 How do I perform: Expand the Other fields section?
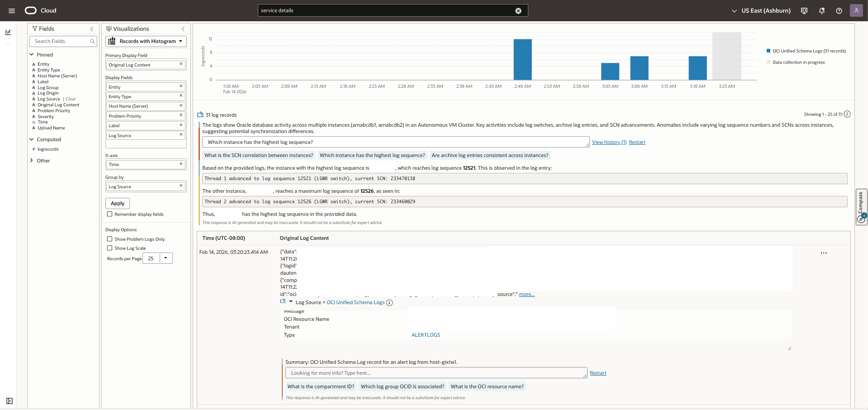[x=32, y=161]
